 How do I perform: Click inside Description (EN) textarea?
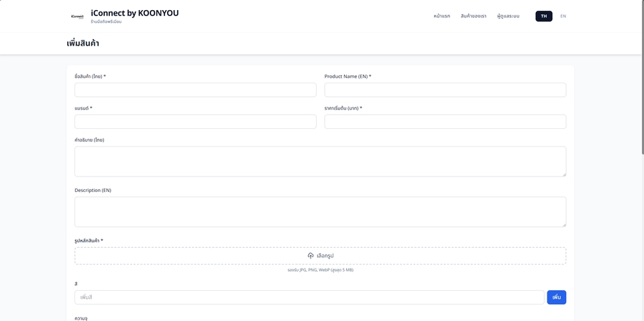click(320, 212)
